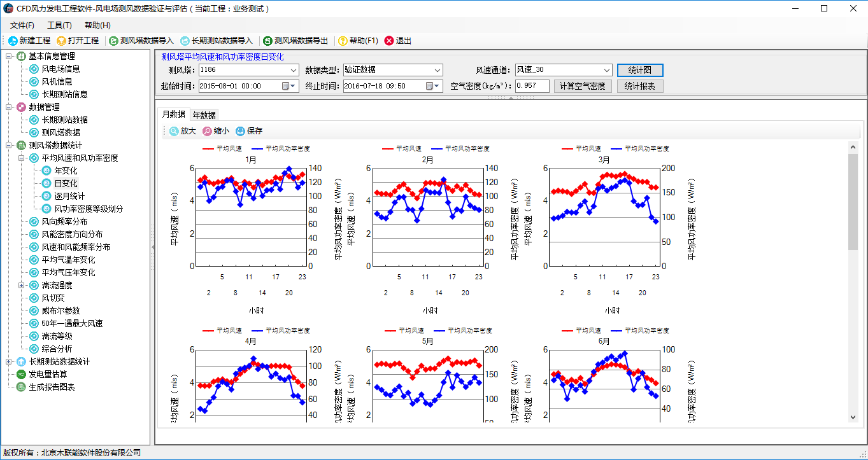The height and width of the screenshot is (460, 868).
Task: Click scroll-down arrow of chart area
Action: [x=853, y=417]
